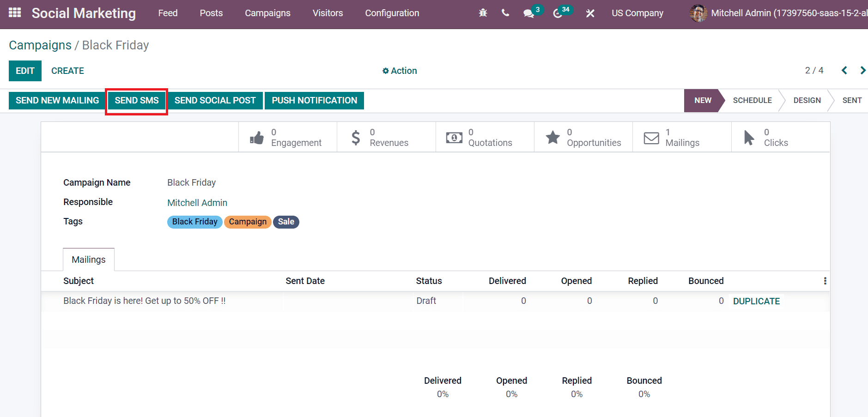868x417 pixels.
Task: Select the Mailings tab
Action: coord(89,260)
